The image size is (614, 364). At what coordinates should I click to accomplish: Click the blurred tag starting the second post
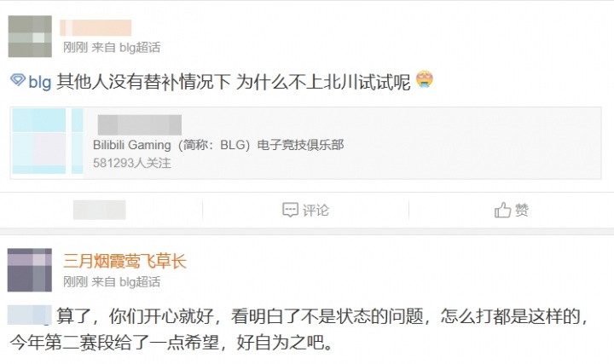pos(30,315)
